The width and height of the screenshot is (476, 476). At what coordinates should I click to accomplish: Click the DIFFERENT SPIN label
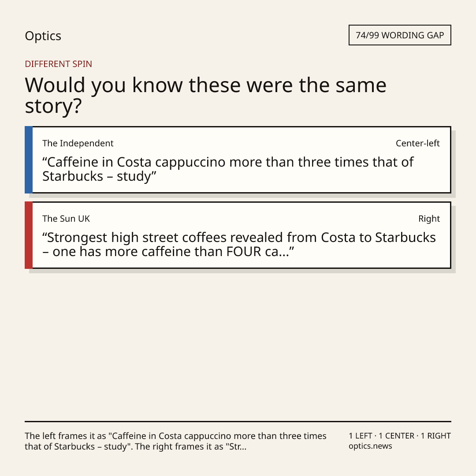pyautogui.click(x=58, y=64)
